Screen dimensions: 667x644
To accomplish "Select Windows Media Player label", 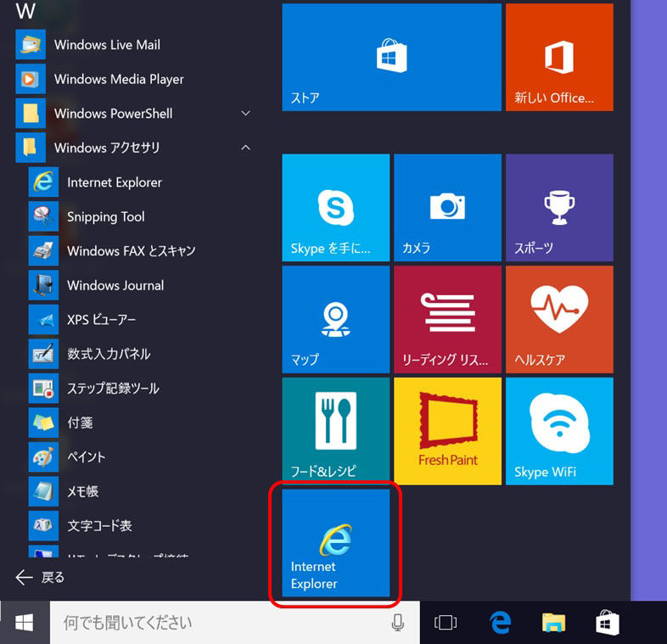I will click(x=119, y=80).
